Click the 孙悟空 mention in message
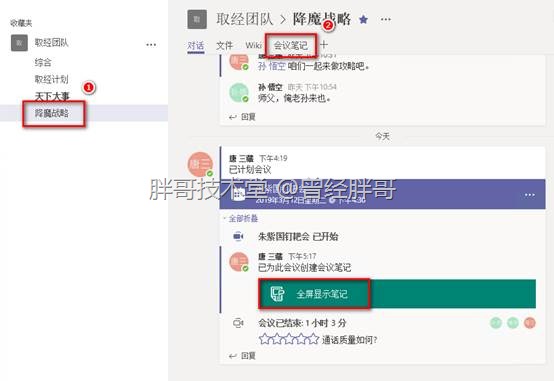Image resolution: width=554 pixels, height=381 pixels. [271, 66]
